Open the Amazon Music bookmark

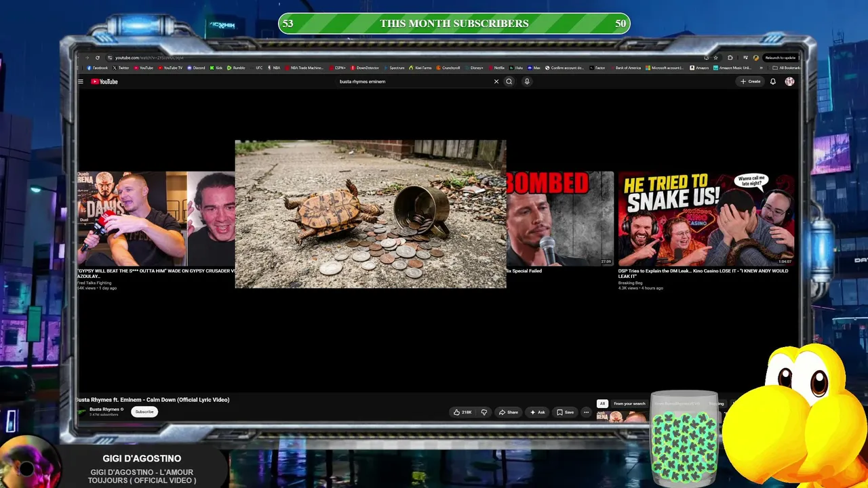733,68
